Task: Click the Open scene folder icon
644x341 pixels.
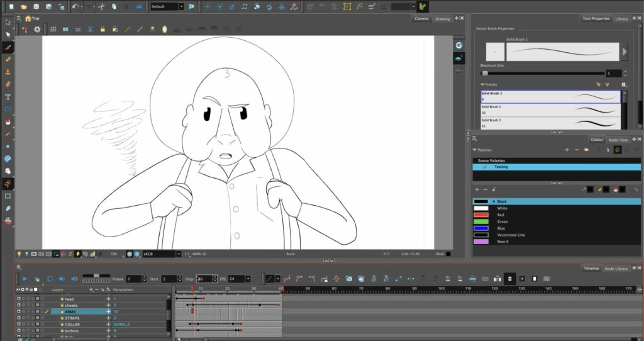Action: (x=24, y=6)
